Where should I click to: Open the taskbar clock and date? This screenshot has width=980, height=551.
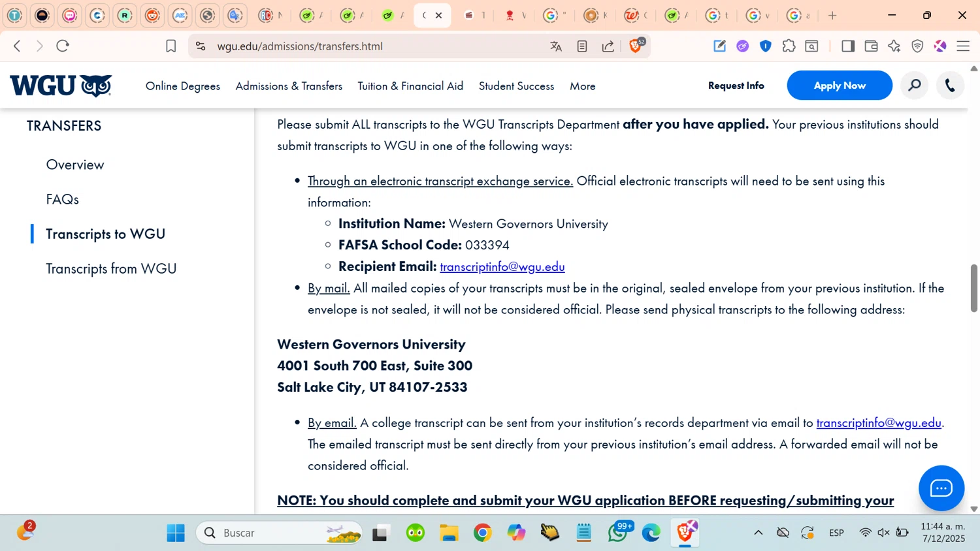[943, 533]
